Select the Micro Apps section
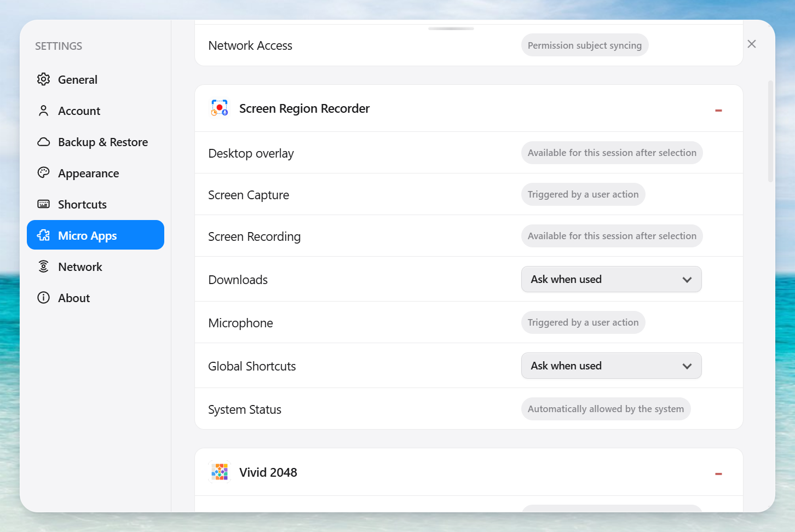 tap(95, 235)
